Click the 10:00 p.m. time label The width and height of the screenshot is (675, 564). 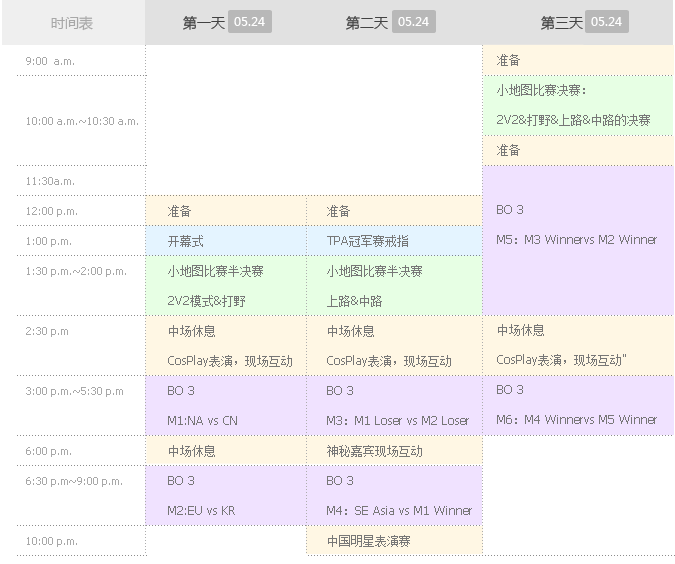52,541
